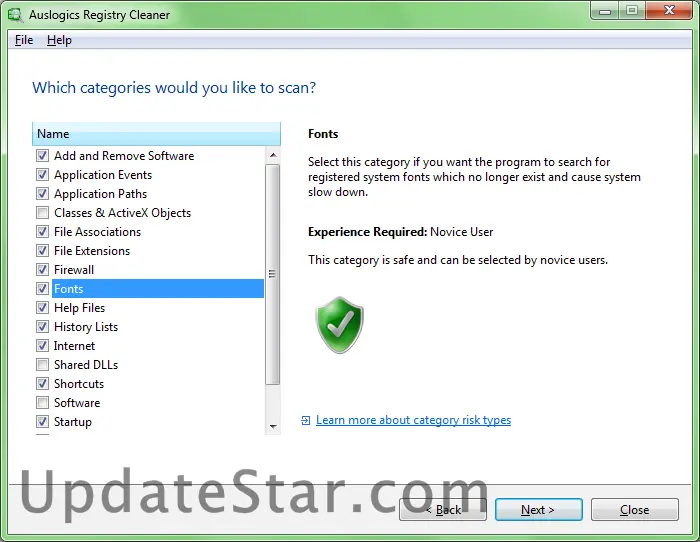Screen dimensions: 700x542
Task: Uncheck the Internet checkbox
Action: 42,346
